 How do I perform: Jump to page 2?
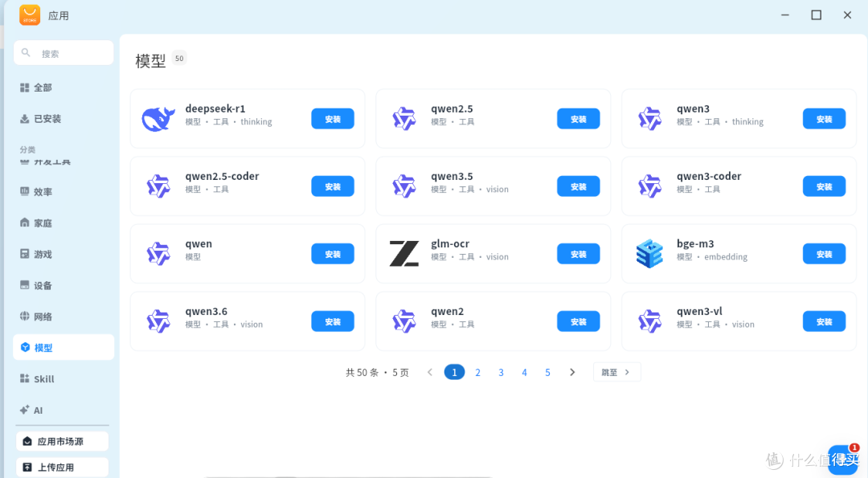click(x=477, y=372)
